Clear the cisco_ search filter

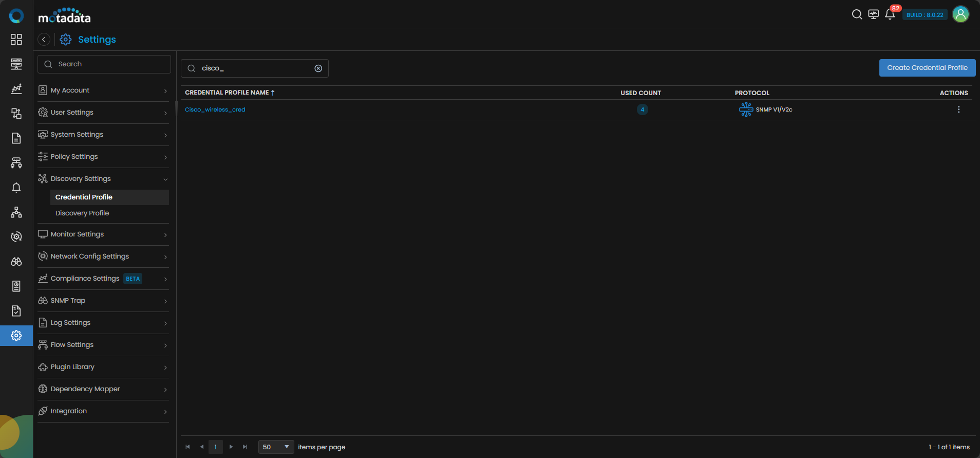[x=318, y=68]
